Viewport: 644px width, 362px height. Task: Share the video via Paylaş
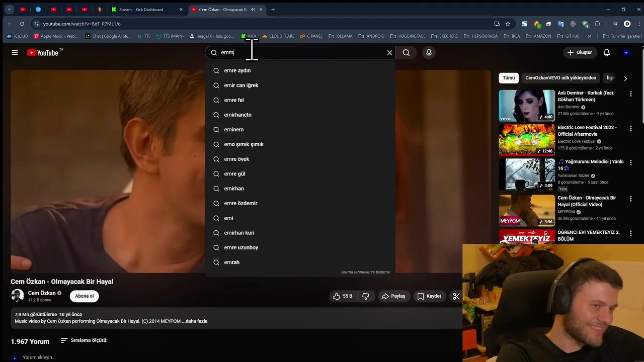point(393,296)
